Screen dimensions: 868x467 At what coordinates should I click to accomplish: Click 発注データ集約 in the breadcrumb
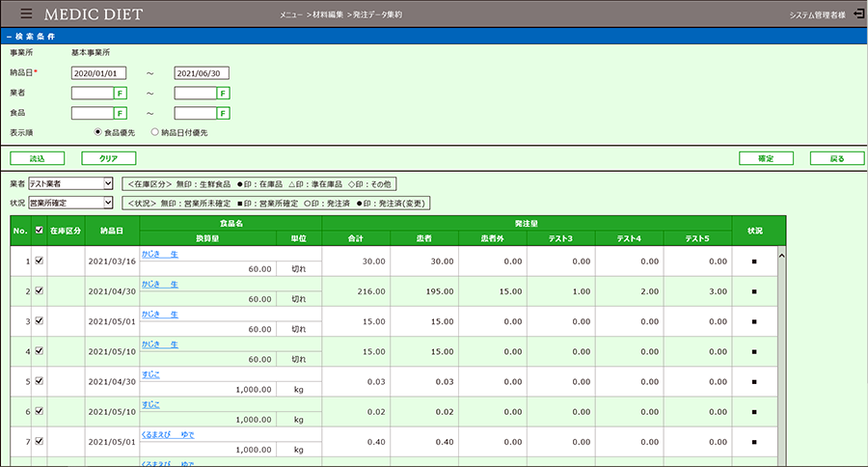tap(377, 15)
